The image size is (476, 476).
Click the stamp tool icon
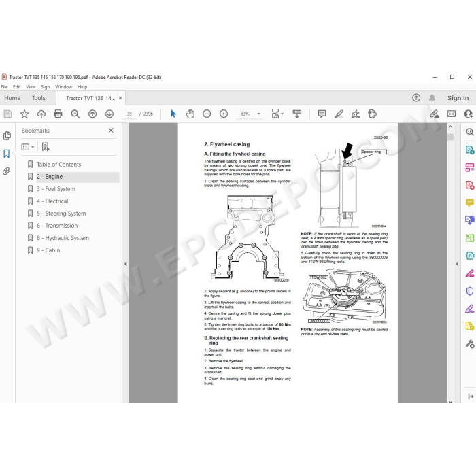pos(373,114)
